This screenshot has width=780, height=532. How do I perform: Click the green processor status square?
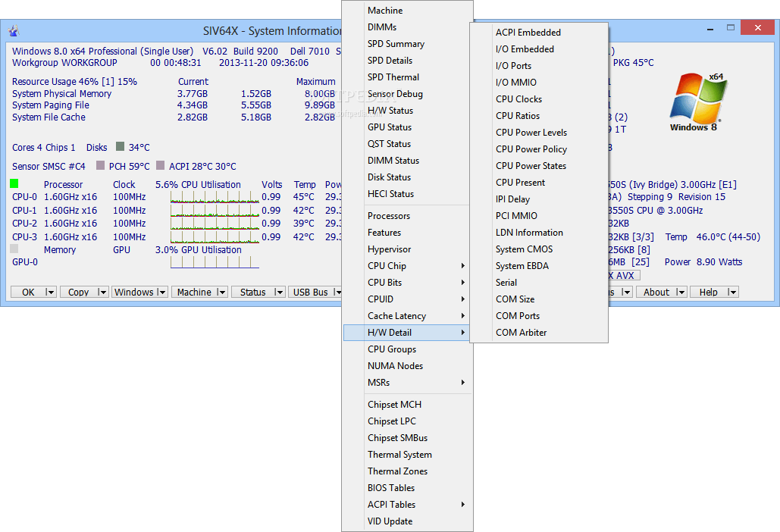(14, 183)
